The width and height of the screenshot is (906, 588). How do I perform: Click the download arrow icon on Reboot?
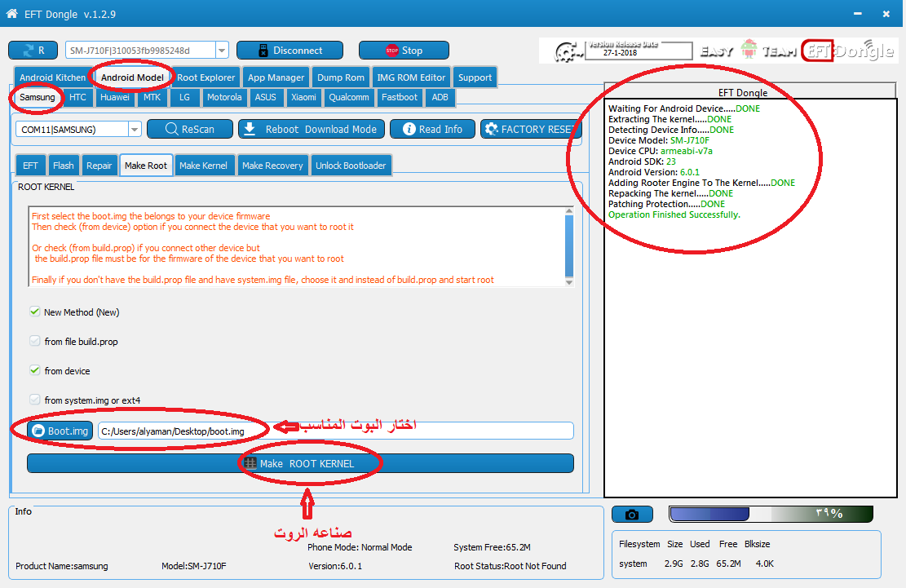point(250,129)
